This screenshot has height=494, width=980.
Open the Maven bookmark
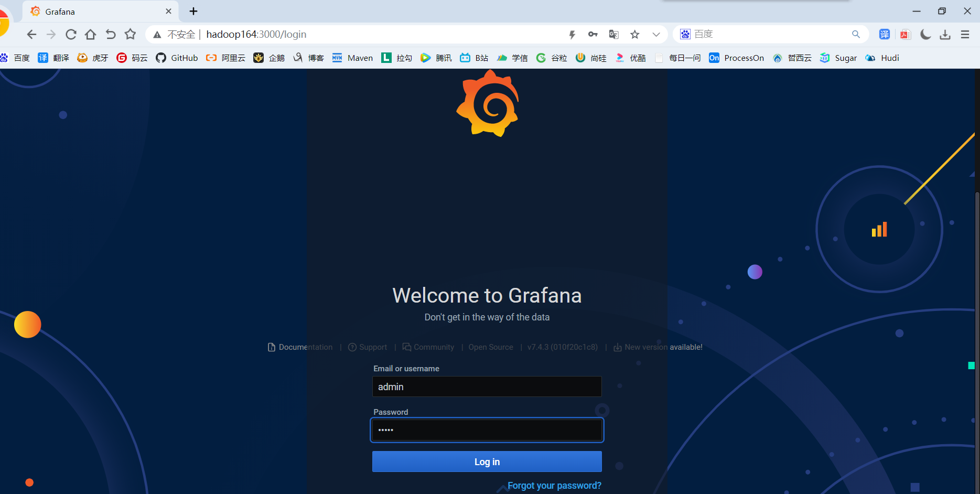[x=352, y=58]
